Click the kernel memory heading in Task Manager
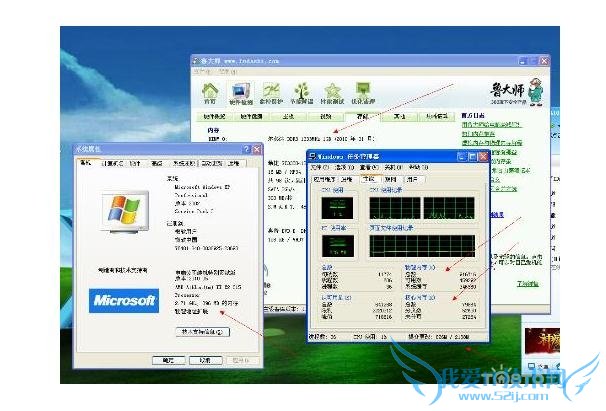This screenshot has height=411, width=606. click(420, 297)
